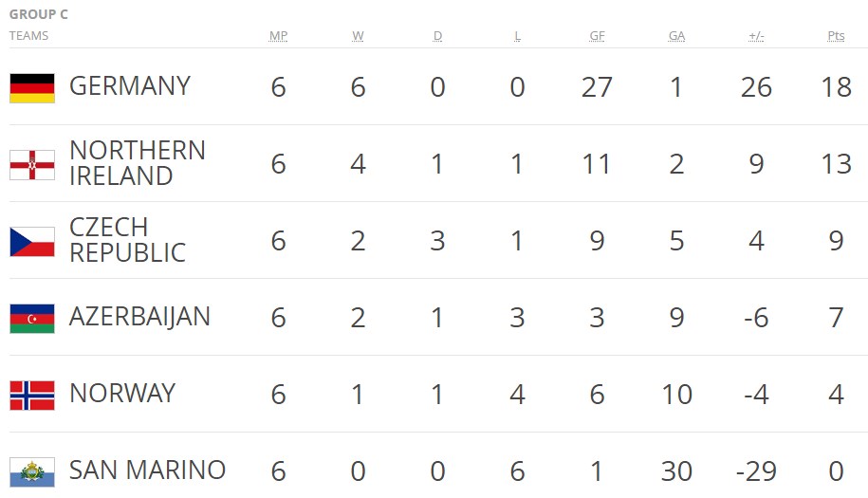Click the +/- goal difference header

click(x=756, y=36)
